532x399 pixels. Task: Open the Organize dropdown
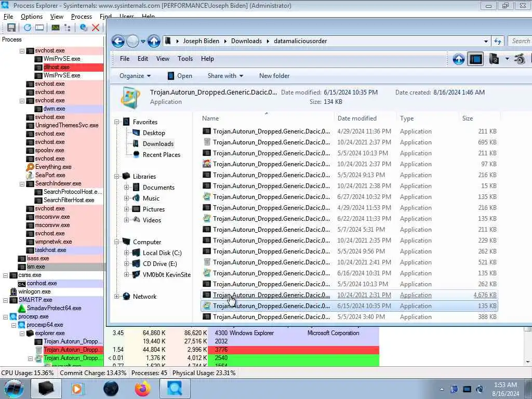[x=135, y=76]
